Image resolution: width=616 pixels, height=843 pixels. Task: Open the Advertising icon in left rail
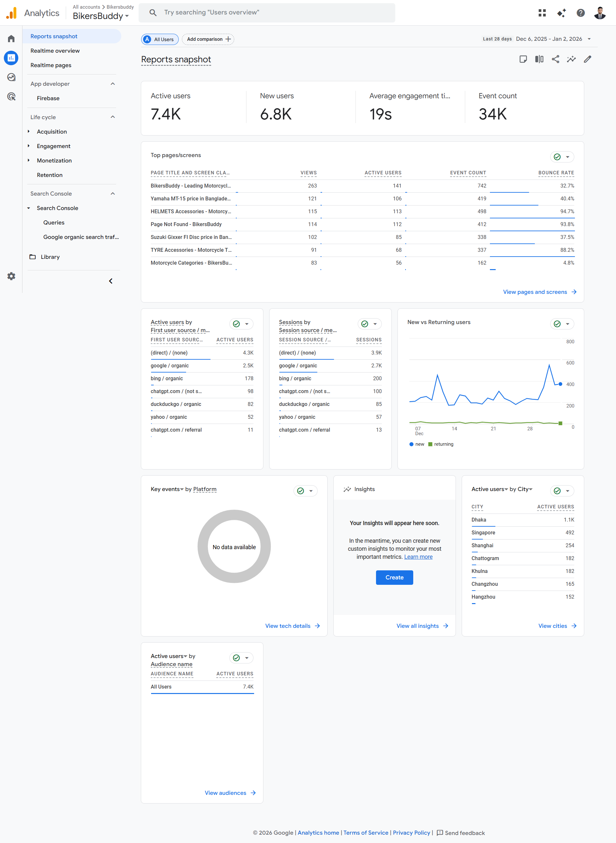(11, 97)
